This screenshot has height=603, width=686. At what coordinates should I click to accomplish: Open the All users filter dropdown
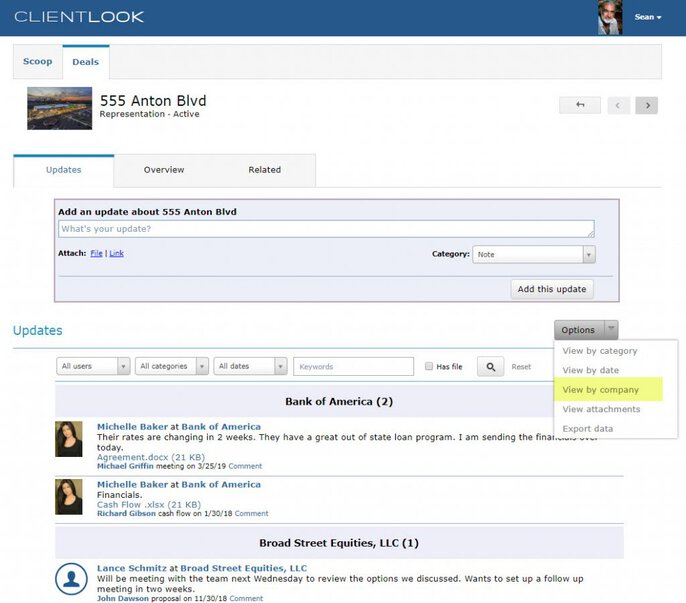point(93,366)
